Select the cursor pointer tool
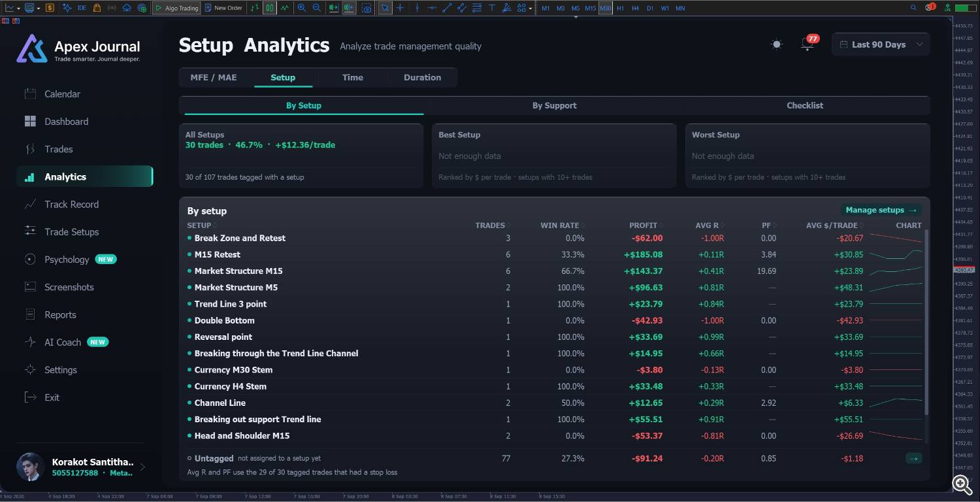The image size is (980, 502). coord(385,8)
